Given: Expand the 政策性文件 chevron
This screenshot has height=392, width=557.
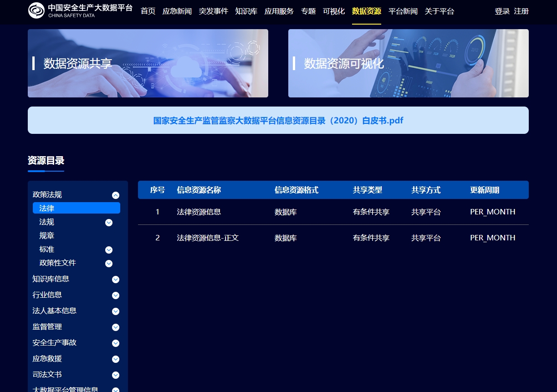Looking at the screenshot, I should pyautogui.click(x=109, y=264).
